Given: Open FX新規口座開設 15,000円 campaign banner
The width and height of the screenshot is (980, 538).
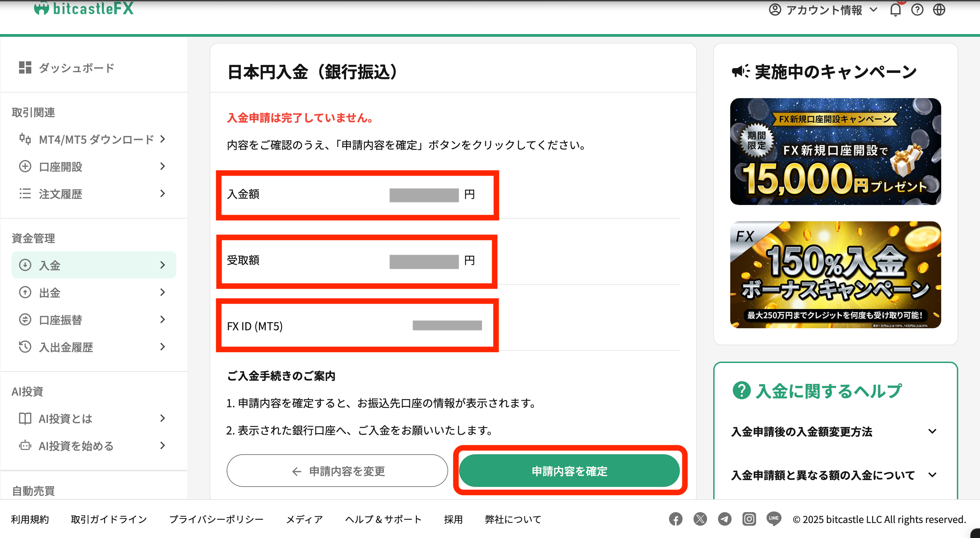Looking at the screenshot, I should (x=835, y=152).
